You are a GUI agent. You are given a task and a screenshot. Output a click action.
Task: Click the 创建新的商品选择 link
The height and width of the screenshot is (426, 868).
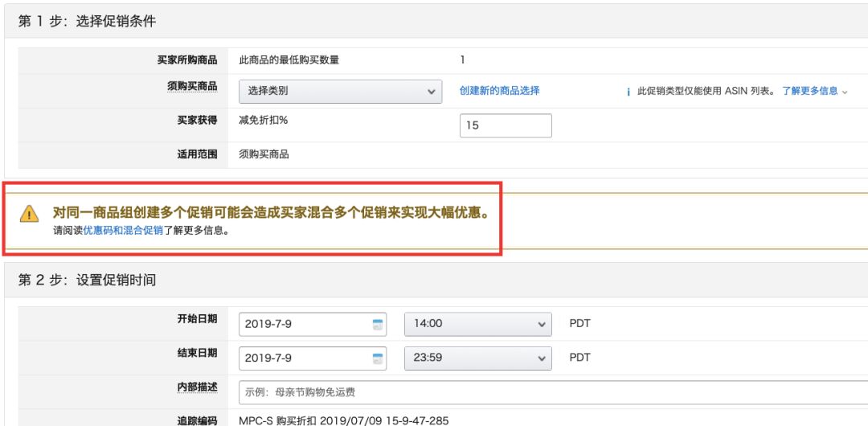(x=499, y=91)
